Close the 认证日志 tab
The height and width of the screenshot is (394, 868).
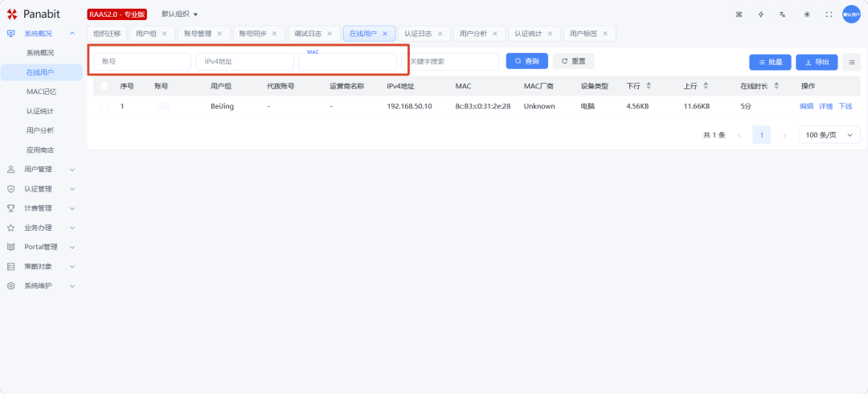click(x=440, y=34)
